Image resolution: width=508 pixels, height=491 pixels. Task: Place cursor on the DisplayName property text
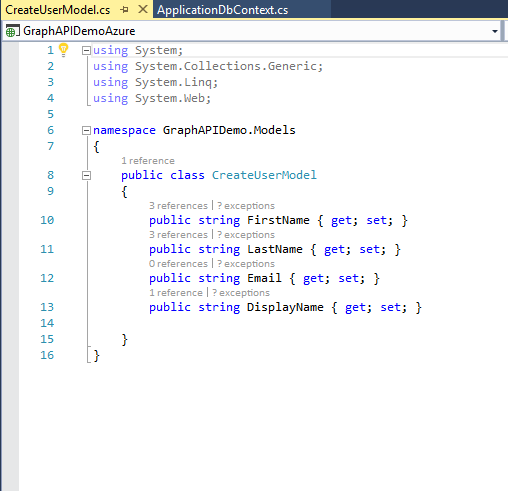tap(285, 307)
